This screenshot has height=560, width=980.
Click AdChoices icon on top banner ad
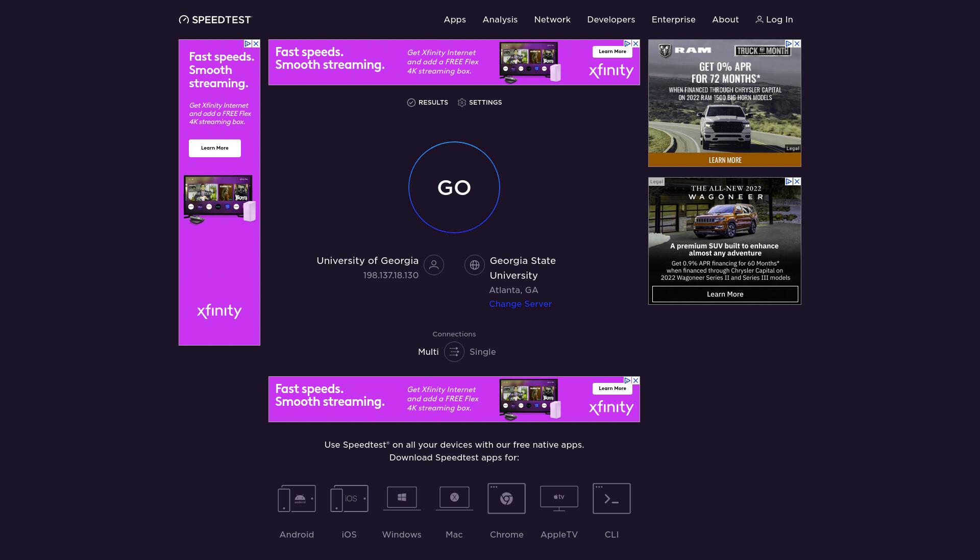[628, 44]
